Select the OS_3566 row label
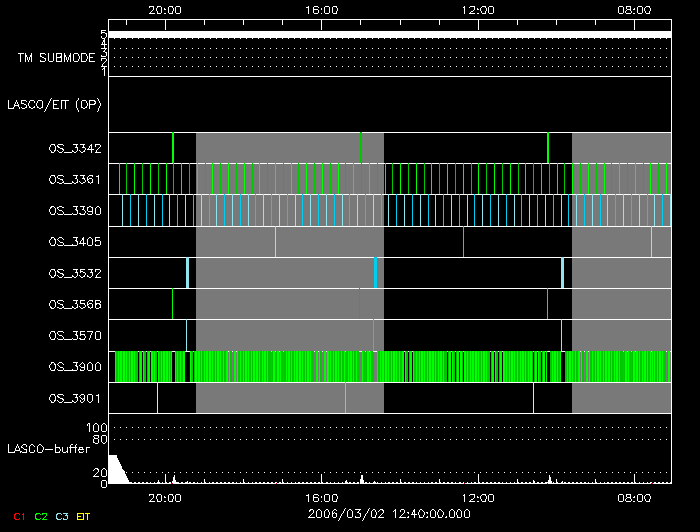 [75, 304]
